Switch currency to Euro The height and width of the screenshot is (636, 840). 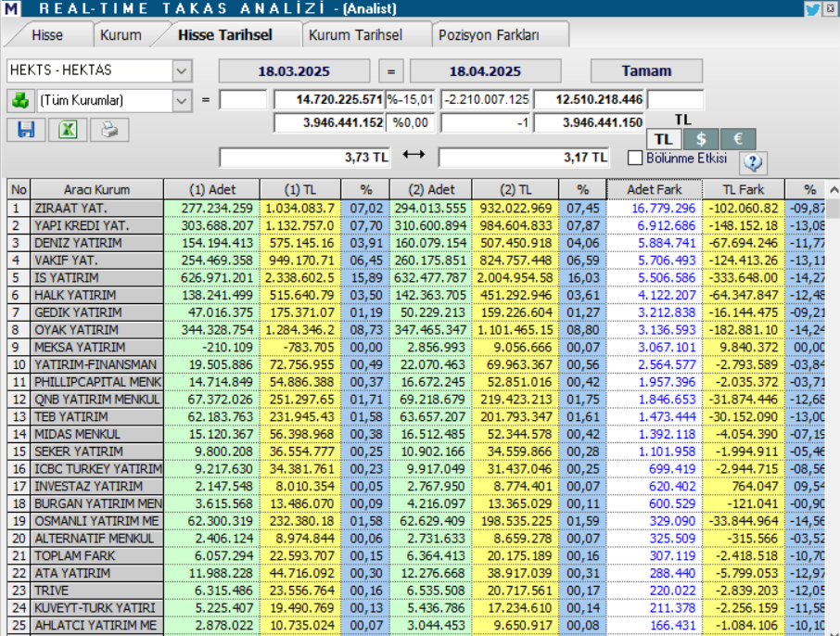738,139
